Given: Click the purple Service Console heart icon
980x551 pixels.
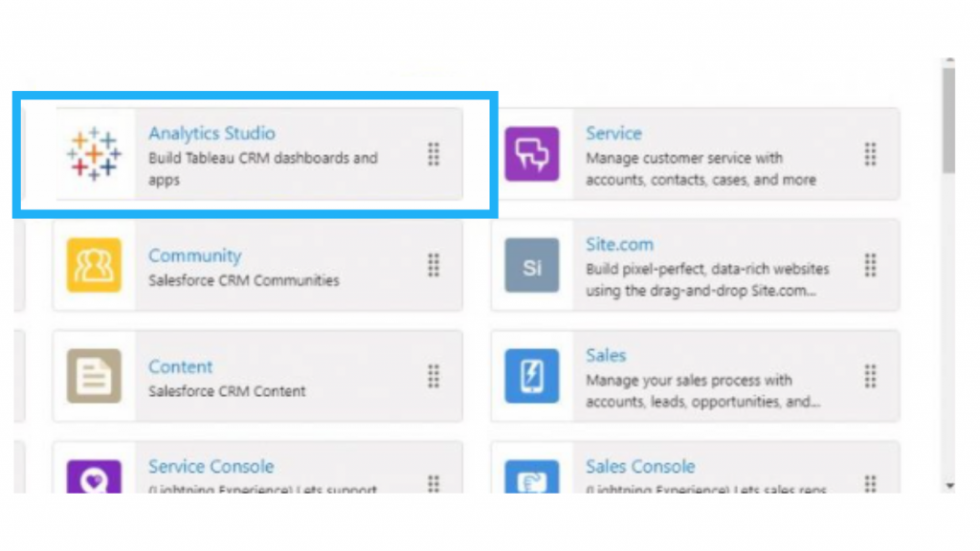Looking at the screenshot, I should [x=94, y=477].
